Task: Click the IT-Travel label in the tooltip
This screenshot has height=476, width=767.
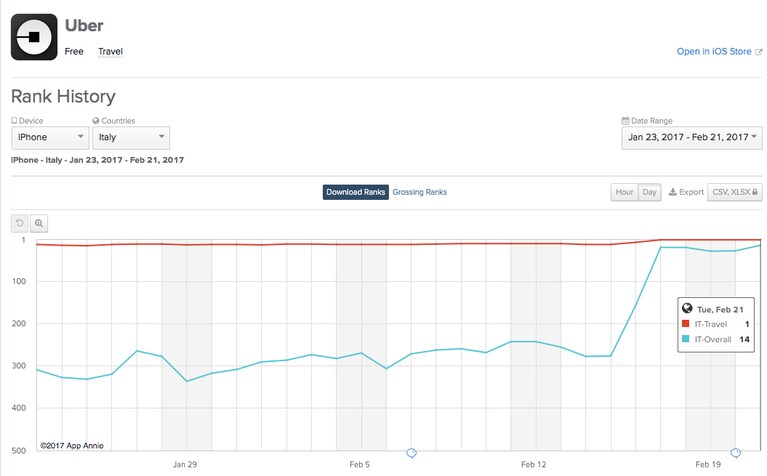Action: point(711,324)
